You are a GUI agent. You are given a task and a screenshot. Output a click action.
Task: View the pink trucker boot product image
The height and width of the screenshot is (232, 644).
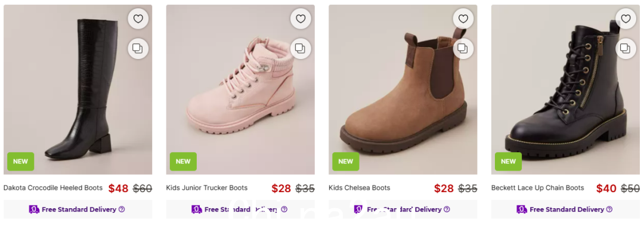click(x=240, y=89)
